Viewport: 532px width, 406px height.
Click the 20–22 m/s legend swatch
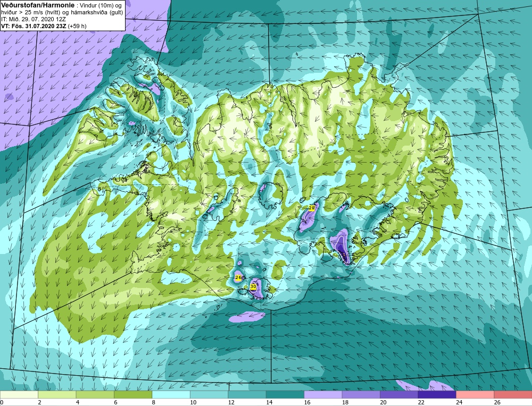click(399, 394)
